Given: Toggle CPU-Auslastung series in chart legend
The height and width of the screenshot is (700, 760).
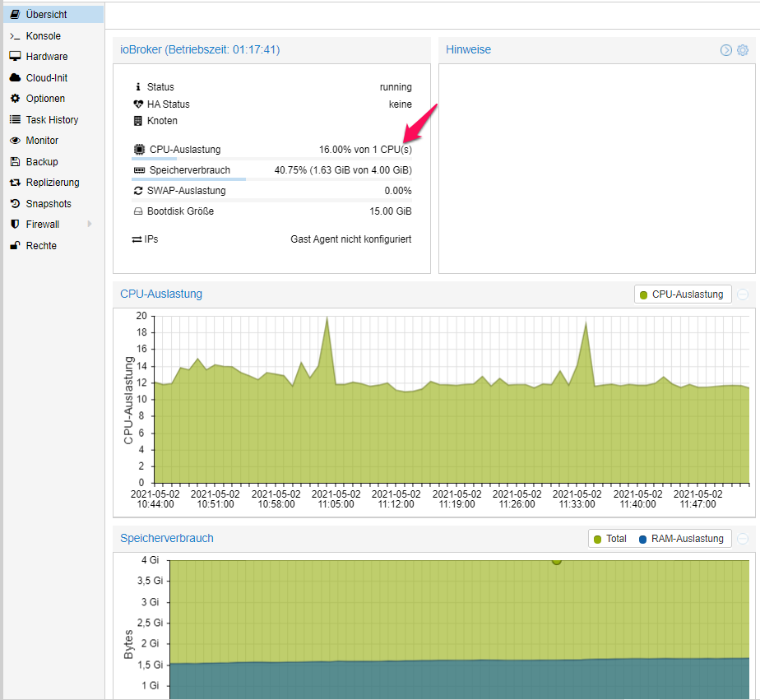Looking at the screenshot, I should tap(683, 294).
